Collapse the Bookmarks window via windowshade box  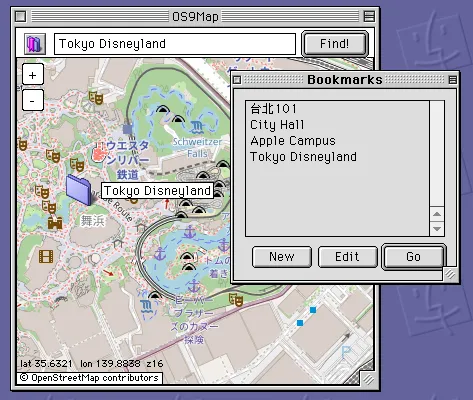[452, 80]
